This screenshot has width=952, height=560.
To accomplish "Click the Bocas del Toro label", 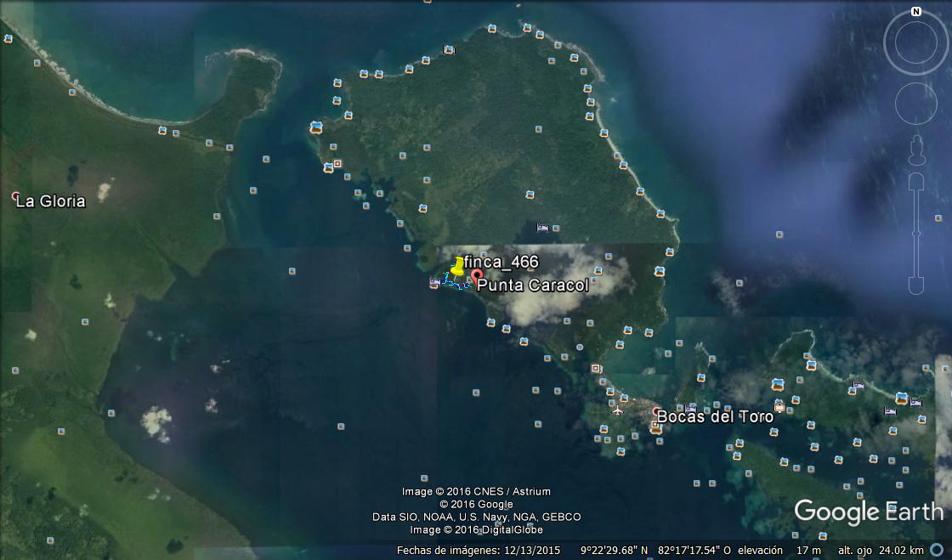I will click(x=715, y=417).
